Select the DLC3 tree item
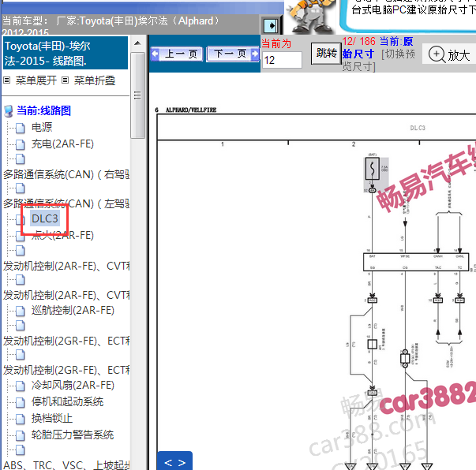Viewport: 476px width, 470px height. (x=45, y=218)
